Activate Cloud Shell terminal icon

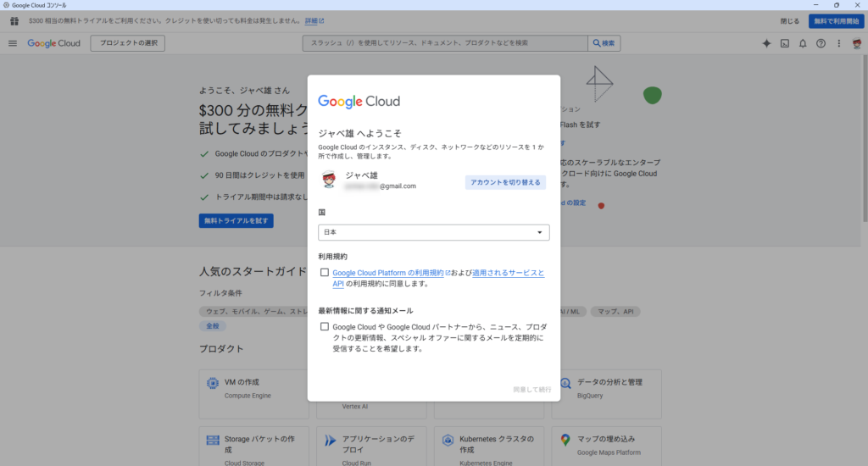coord(785,43)
